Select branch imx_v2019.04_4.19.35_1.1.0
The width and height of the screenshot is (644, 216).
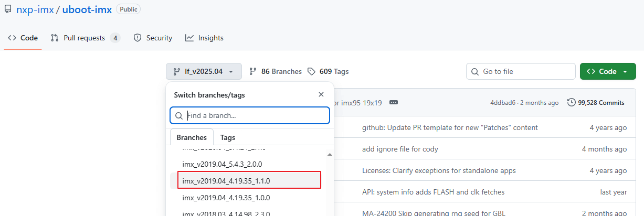coord(226,181)
